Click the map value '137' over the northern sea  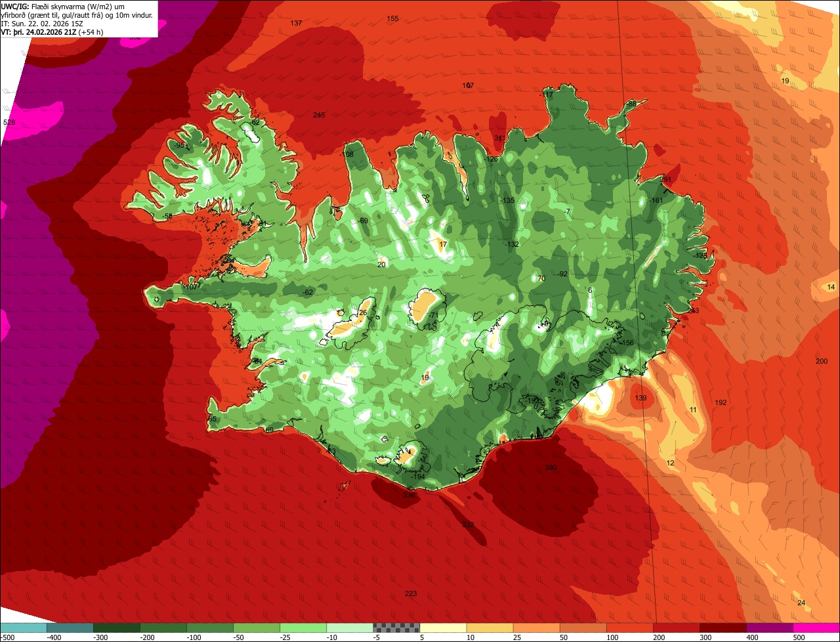296,23
